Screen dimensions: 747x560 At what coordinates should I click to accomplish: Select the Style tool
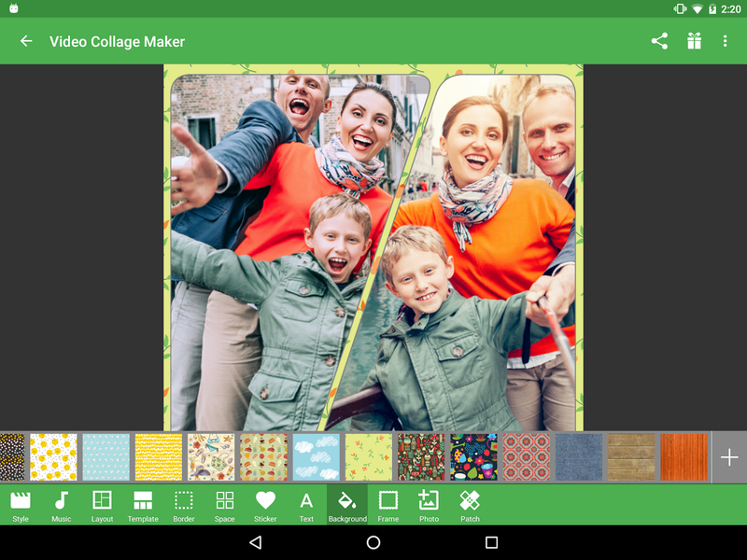tap(21, 504)
